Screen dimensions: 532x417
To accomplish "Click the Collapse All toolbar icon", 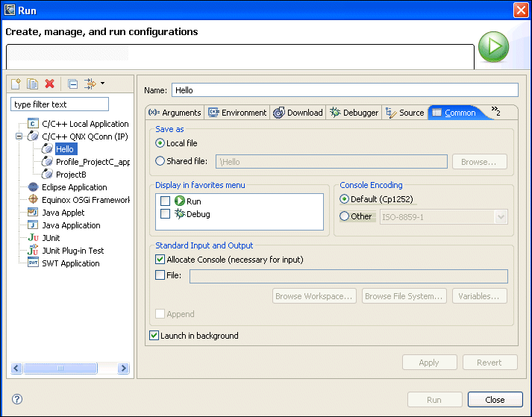I will pos(72,84).
